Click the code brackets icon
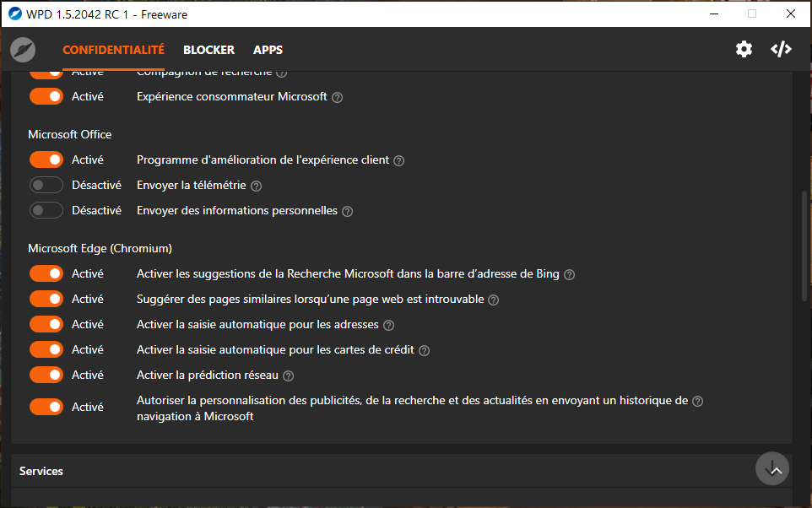Screen dimensions: 812x508 pyautogui.click(x=781, y=49)
